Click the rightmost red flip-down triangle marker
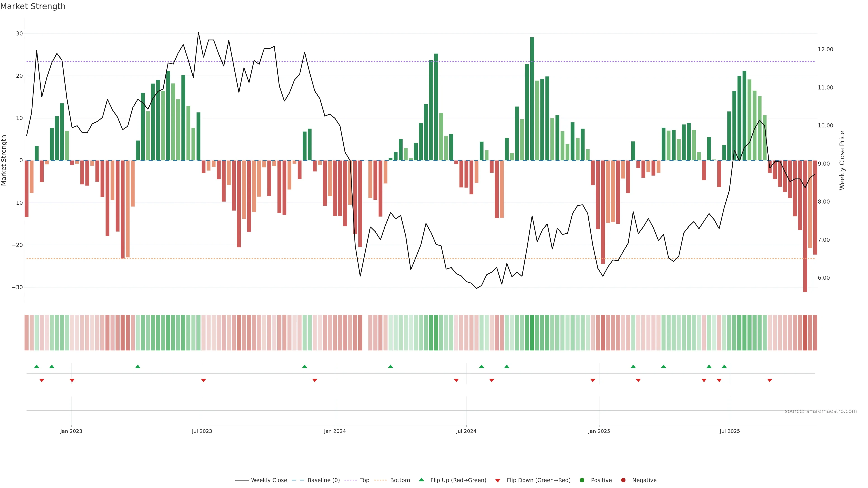Image resolution: width=868 pixels, height=488 pixels. (770, 380)
